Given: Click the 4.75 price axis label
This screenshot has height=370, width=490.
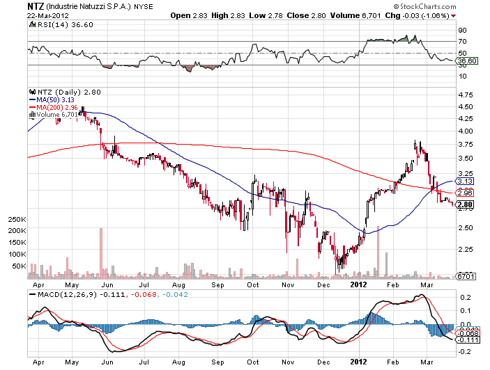Looking at the screenshot, I should click(465, 95).
